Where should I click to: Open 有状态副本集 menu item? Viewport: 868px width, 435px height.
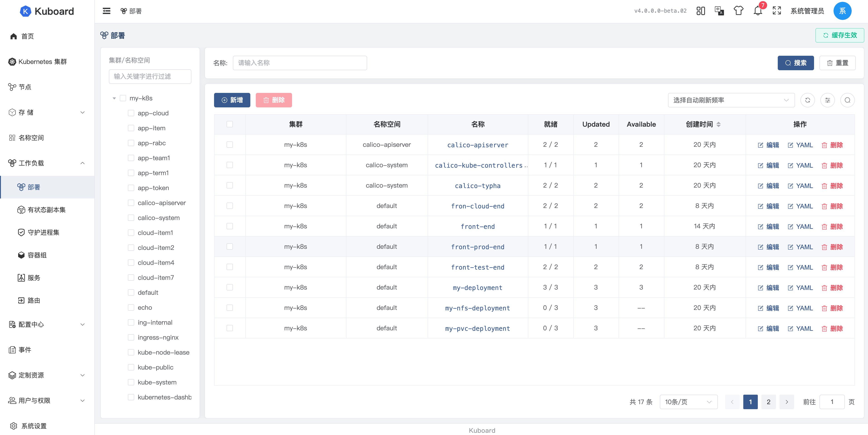point(47,210)
